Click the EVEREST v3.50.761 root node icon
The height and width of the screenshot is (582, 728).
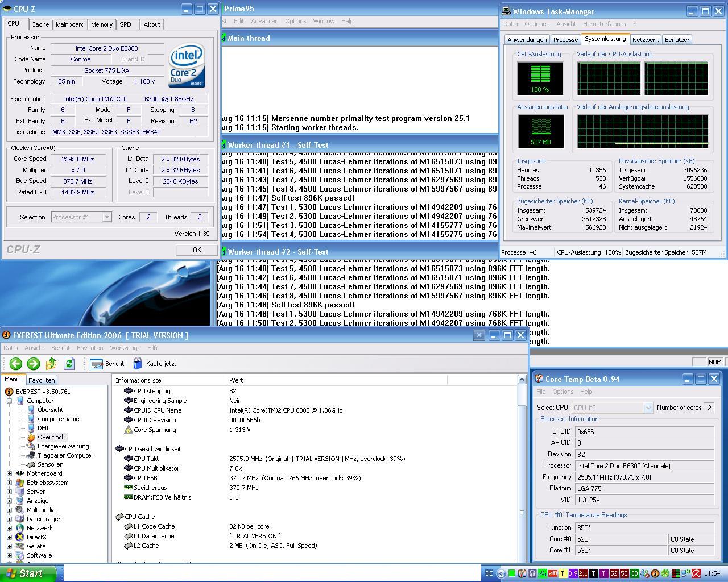pos(9,392)
